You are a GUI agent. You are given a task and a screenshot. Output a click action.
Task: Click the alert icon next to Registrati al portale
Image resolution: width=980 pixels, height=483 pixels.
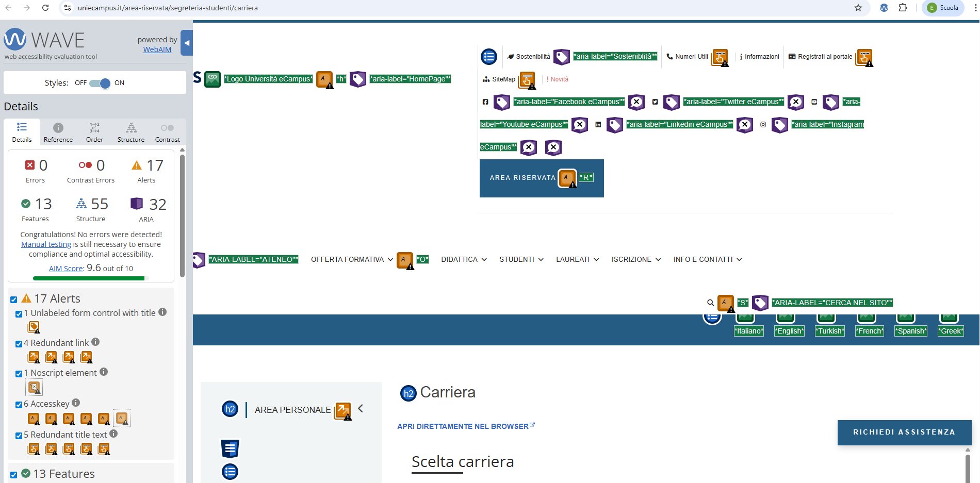(864, 57)
